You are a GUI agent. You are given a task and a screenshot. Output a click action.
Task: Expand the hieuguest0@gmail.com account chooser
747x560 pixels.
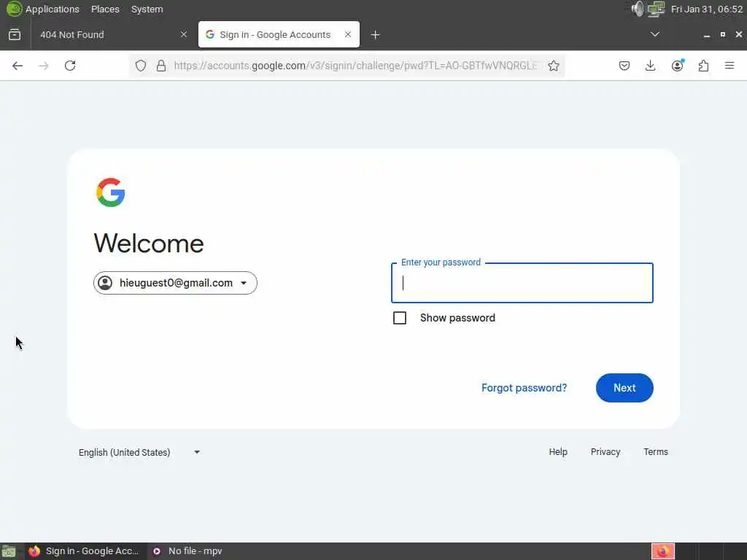pyautogui.click(x=175, y=283)
